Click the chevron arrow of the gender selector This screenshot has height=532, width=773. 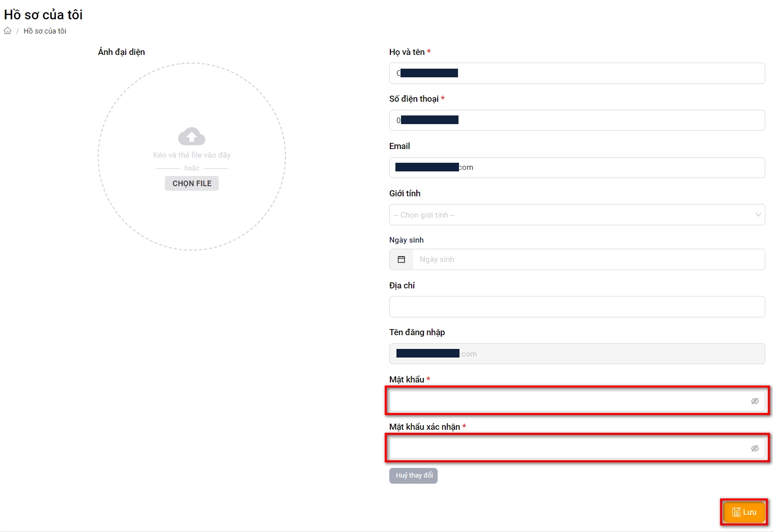tap(758, 215)
